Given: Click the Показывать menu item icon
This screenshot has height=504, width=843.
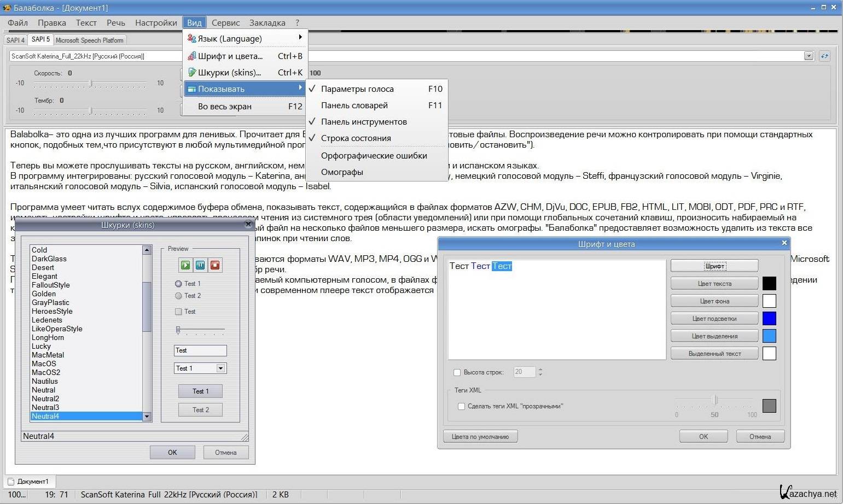Looking at the screenshot, I should pyautogui.click(x=191, y=89).
